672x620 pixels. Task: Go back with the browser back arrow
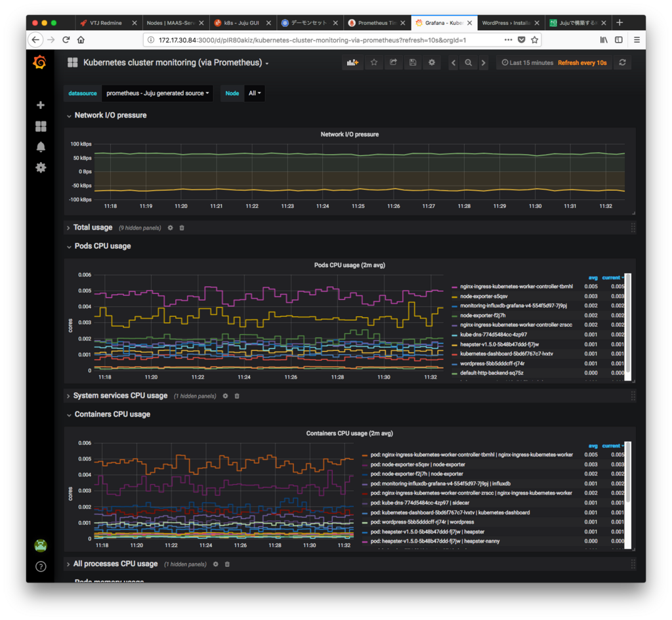[x=35, y=40]
